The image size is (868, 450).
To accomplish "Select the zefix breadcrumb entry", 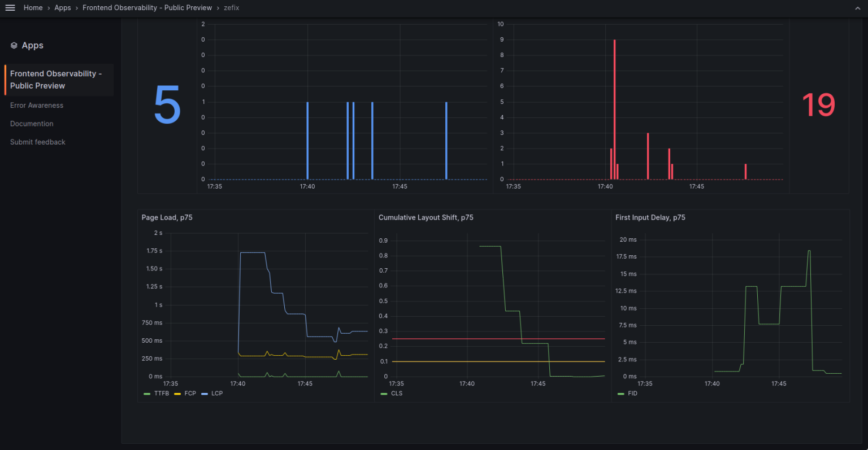I will click(231, 8).
